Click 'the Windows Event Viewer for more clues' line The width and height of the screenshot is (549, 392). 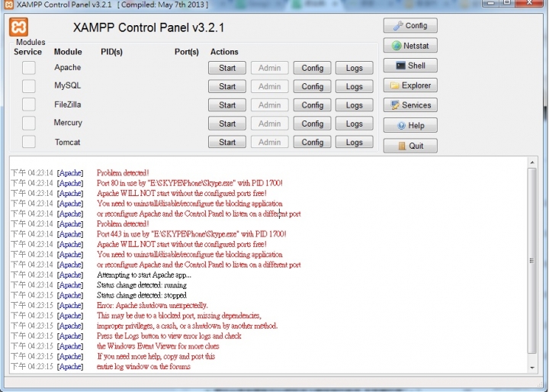coord(158,345)
